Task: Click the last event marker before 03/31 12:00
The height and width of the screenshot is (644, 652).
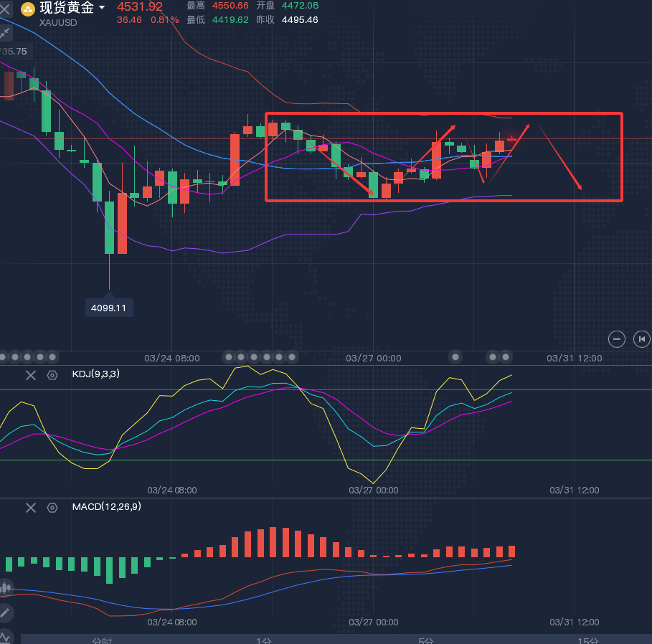Action: (506, 356)
